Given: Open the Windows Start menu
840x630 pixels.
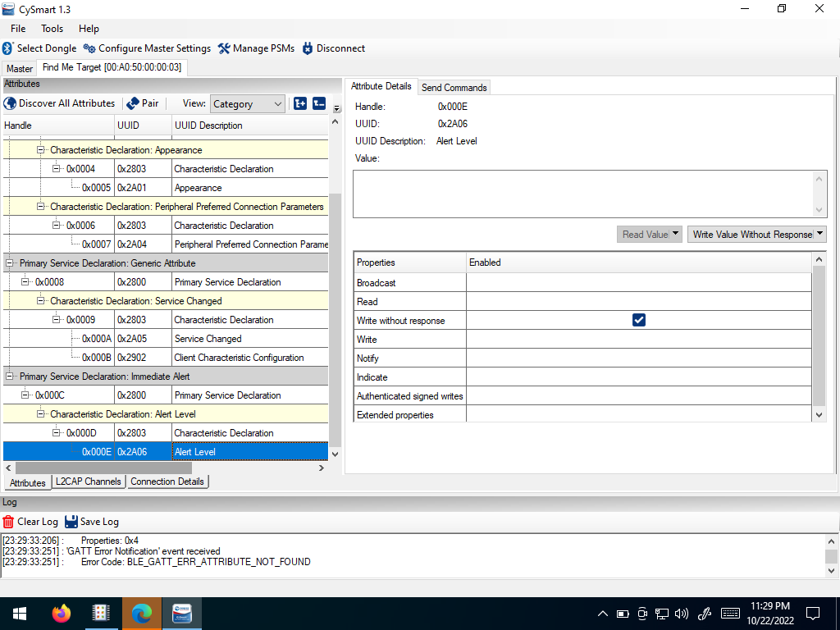Looking at the screenshot, I should point(20,614).
